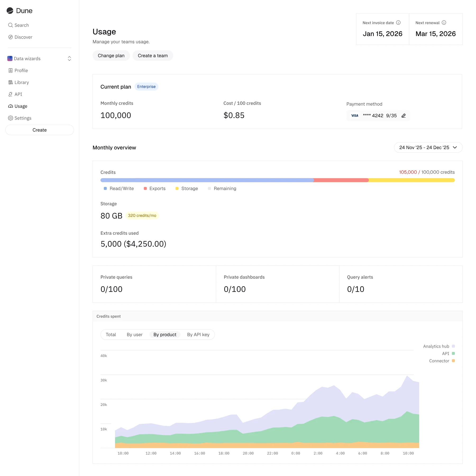Click the Private dashboards 0/100 card
The image size is (476, 476).
277,284
